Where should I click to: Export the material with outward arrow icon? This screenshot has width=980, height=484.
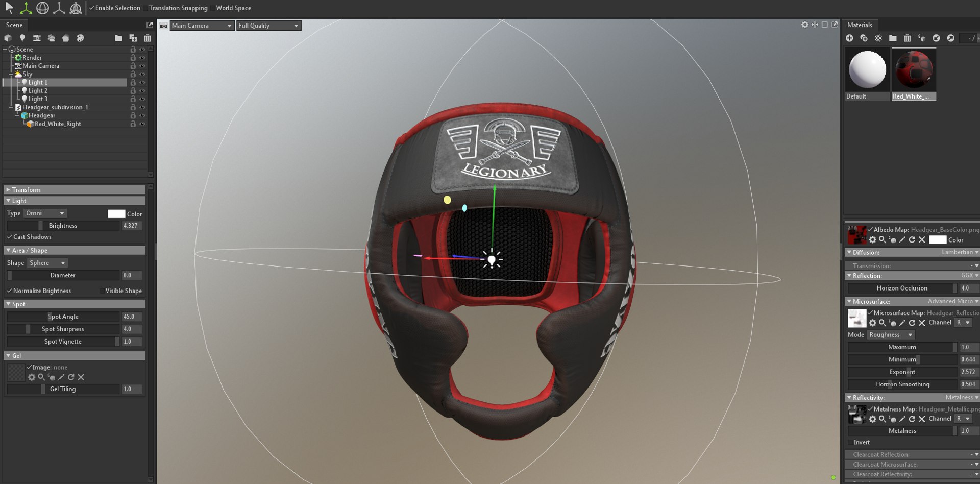(950, 38)
